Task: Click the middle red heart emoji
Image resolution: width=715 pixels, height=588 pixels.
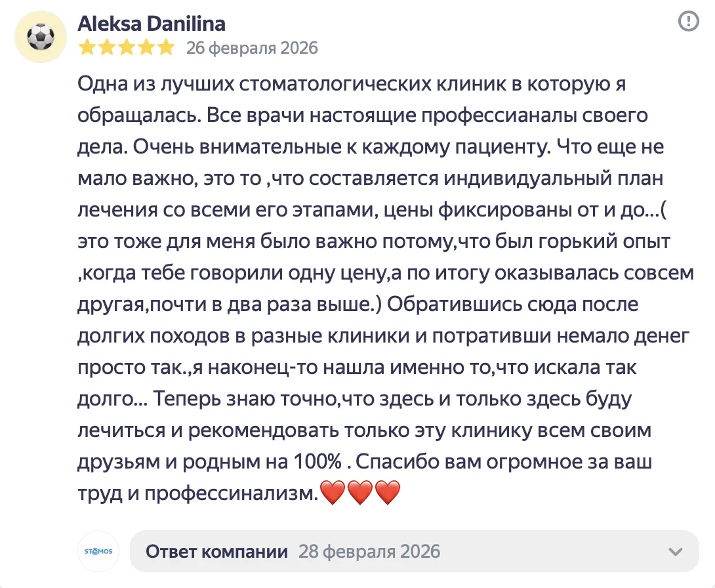Action: [x=360, y=493]
